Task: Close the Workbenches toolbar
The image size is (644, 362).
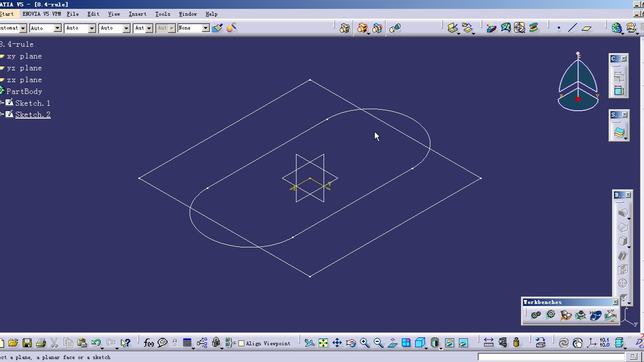Action: tap(615, 302)
